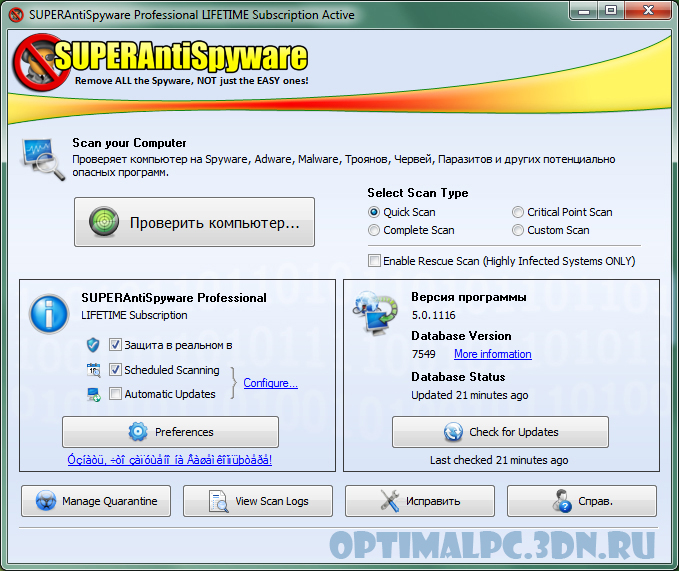
Task: Click the Preferences gear icon
Action: click(x=138, y=432)
